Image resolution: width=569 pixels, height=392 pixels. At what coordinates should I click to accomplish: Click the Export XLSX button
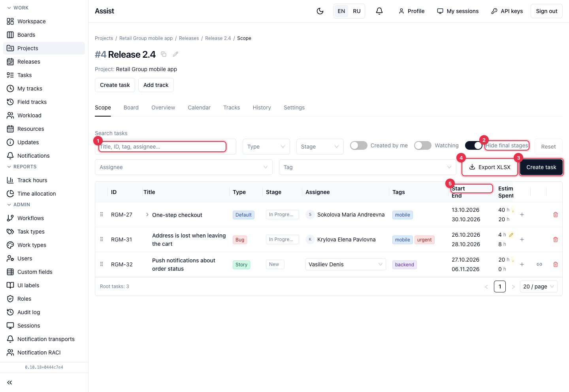(x=490, y=167)
